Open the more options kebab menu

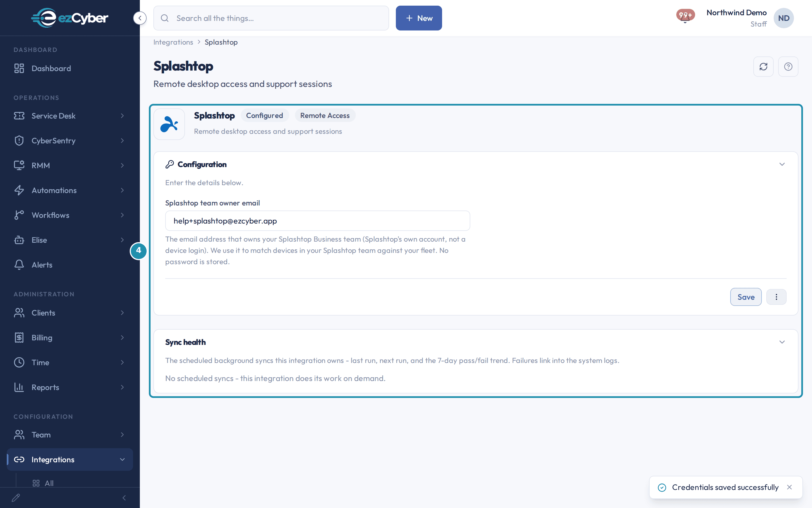pyautogui.click(x=776, y=297)
